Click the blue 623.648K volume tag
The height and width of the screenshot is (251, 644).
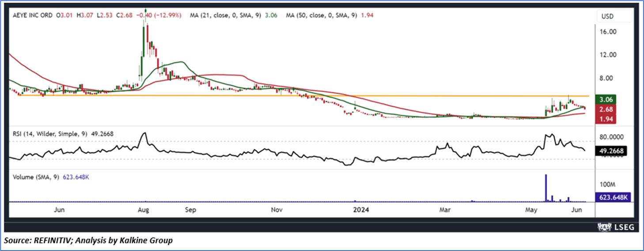tap(613, 198)
